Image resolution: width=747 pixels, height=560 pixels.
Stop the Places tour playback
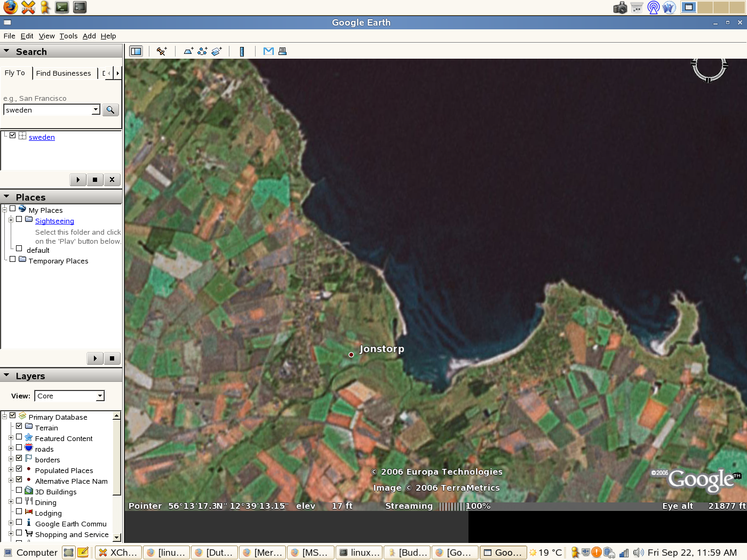click(112, 358)
